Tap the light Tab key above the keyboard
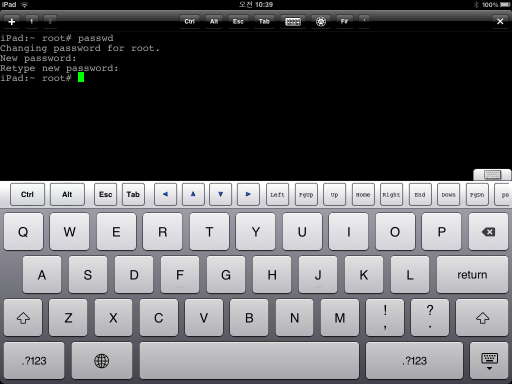512x384 pixels. click(133, 194)
